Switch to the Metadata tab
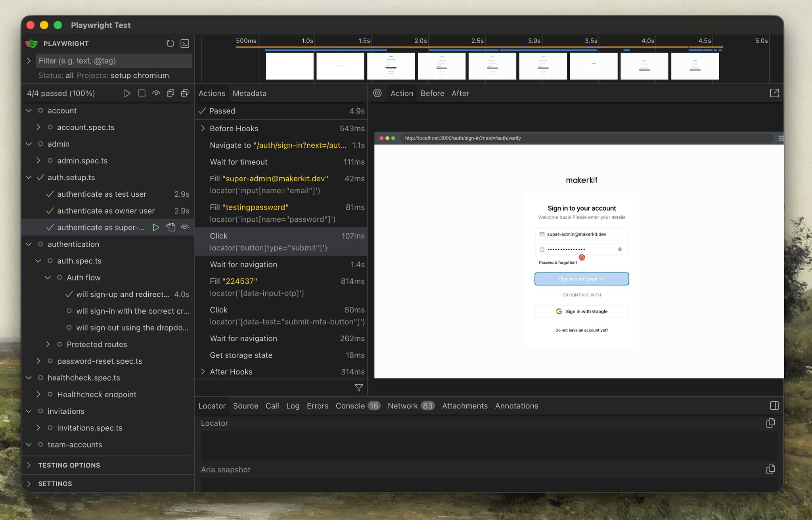This screenshot has width=812, height=520. pyautogui.click(x=249, y=93)
